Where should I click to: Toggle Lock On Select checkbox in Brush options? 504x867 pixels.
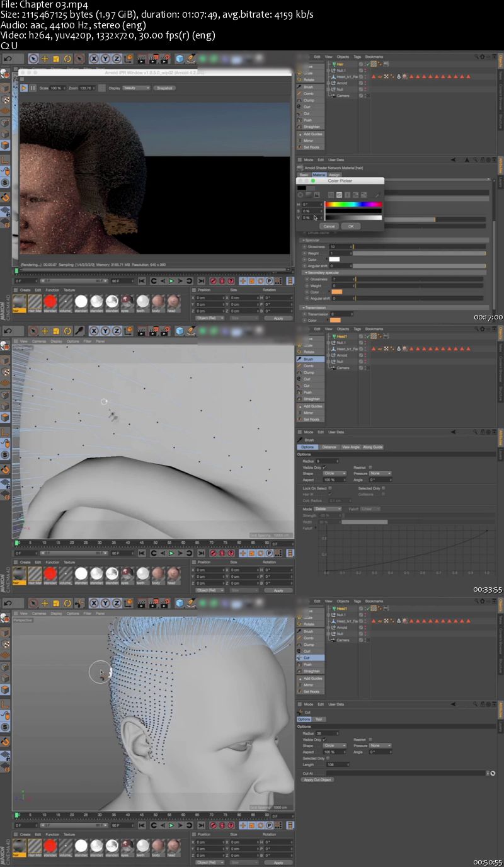[x=331, y=488]
